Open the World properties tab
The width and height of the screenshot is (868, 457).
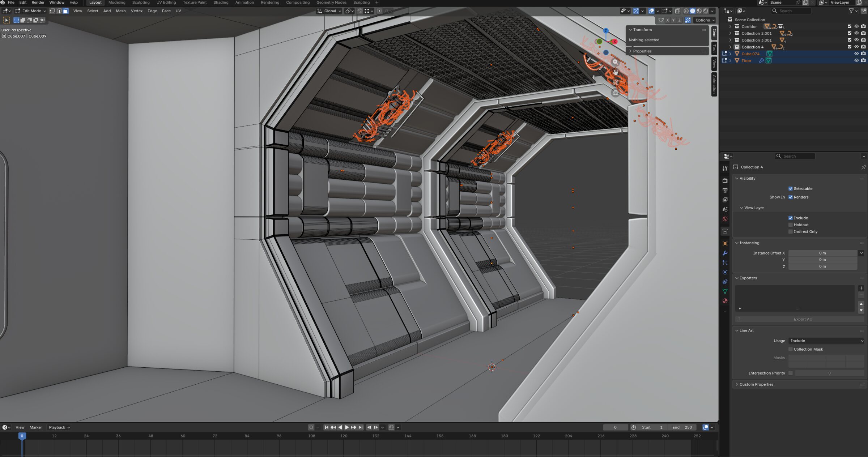tap(725, 219)
